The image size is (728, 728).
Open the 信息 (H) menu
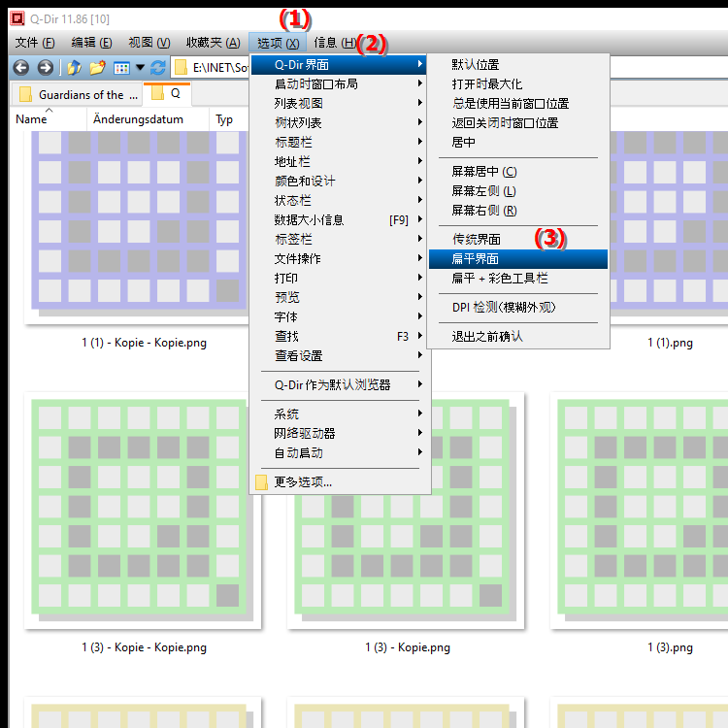335,43
